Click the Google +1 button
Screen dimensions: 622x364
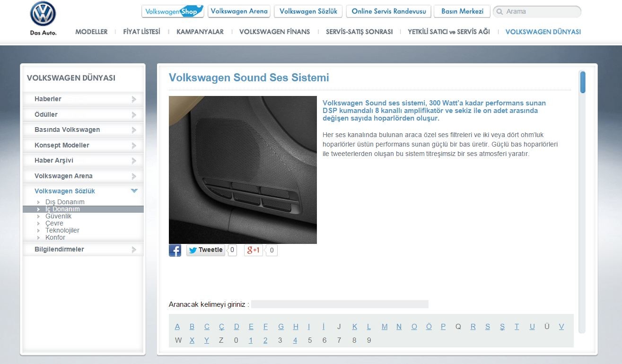254,250
